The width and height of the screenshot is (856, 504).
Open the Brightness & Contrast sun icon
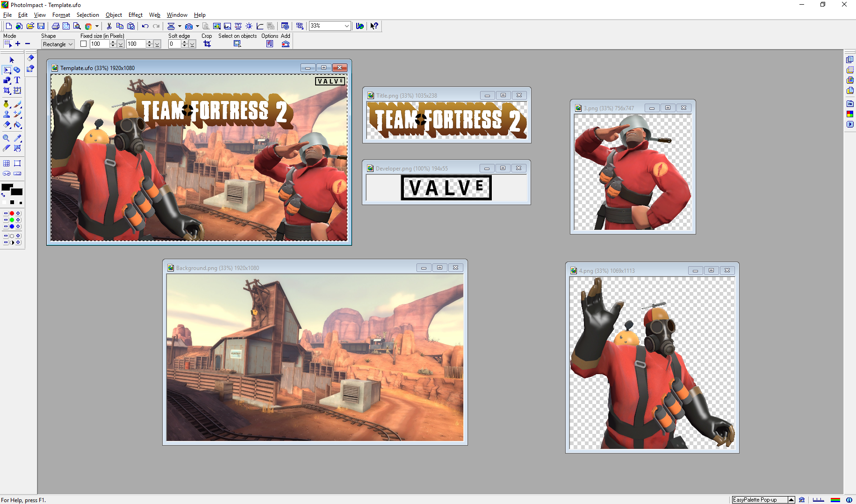(249, 26)
